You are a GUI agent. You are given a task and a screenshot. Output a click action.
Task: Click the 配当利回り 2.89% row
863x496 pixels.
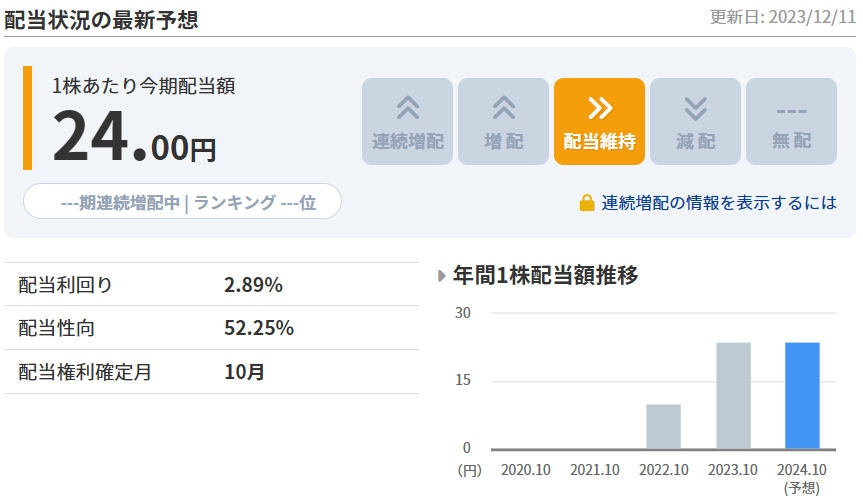click(210, 285)
